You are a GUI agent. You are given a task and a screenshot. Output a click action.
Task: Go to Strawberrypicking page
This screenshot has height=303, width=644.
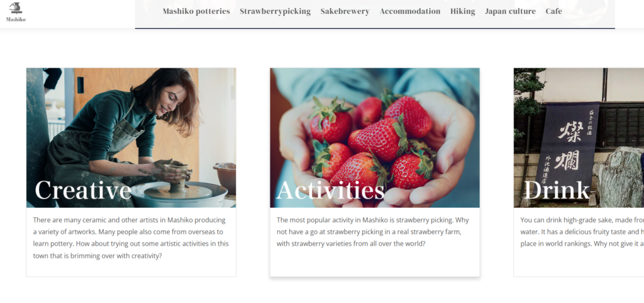coord(275,11)
